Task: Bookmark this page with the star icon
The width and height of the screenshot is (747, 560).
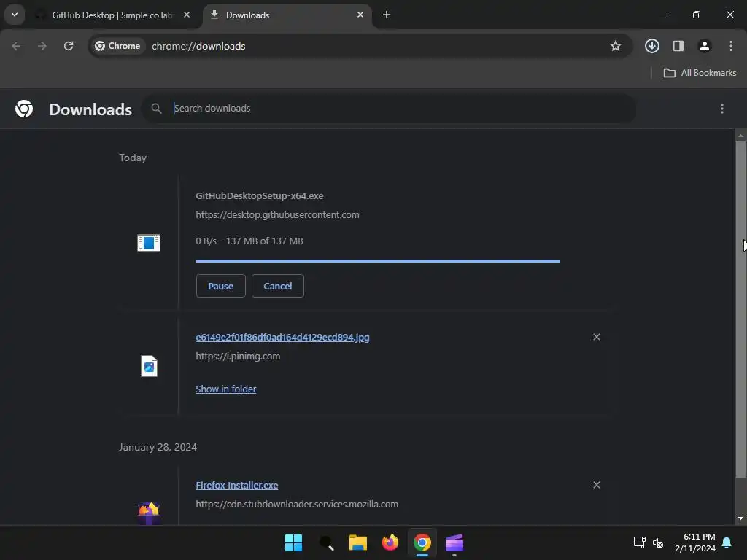Action: [x=616, y=46]
